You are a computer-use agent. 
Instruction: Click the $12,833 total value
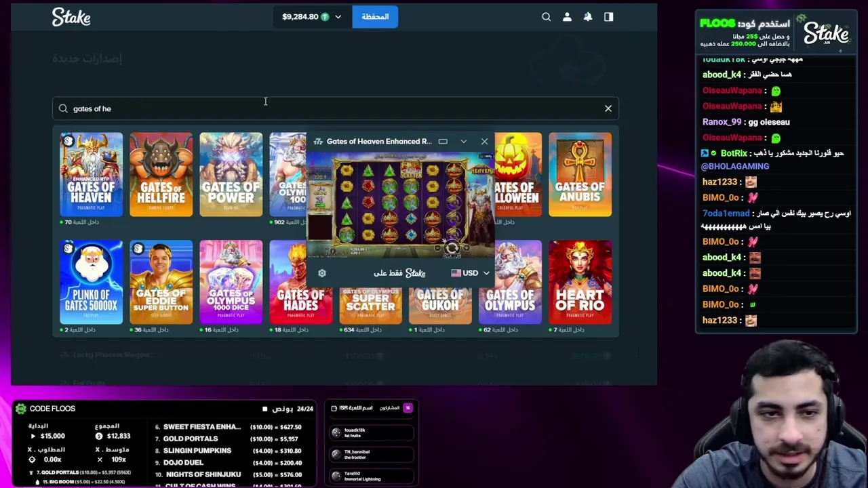119,436
